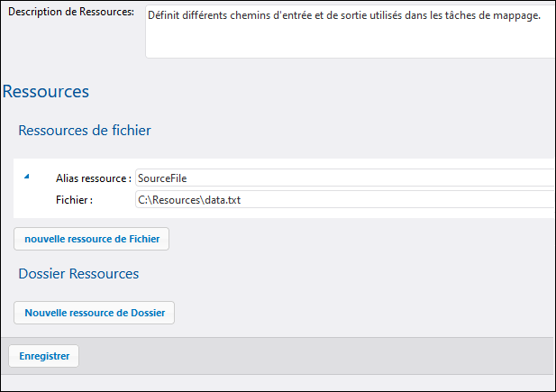Click the empty line below the description text
Viewport: 556px width, 392px height.
[350, 43]
